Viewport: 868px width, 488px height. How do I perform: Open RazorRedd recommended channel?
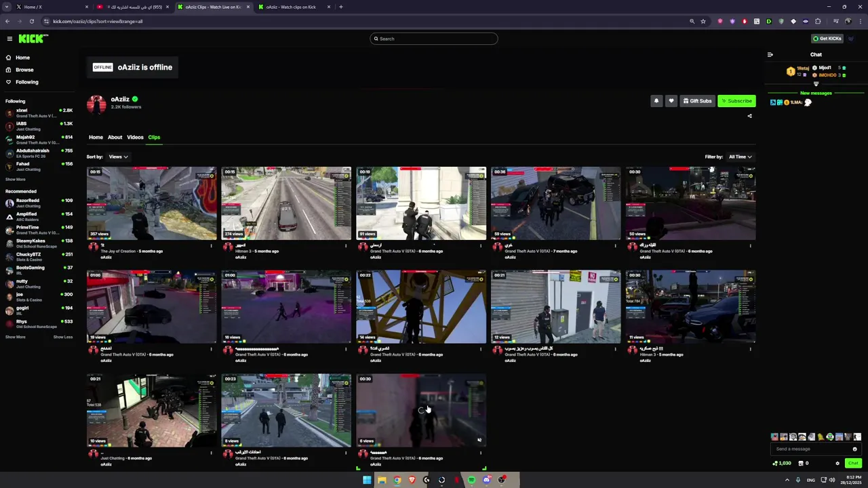point(39,203)
